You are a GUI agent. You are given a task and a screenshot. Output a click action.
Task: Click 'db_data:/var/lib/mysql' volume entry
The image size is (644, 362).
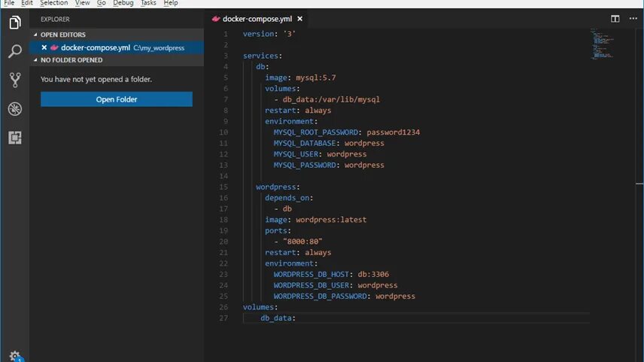pyautogui.click(x=331, y=99)
